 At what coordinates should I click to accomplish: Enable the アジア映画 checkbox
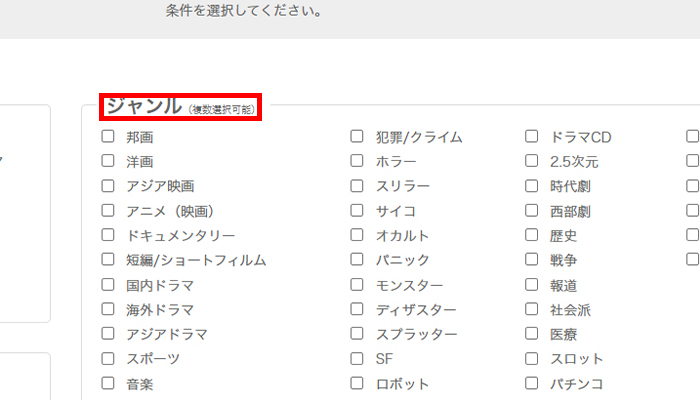108,185
